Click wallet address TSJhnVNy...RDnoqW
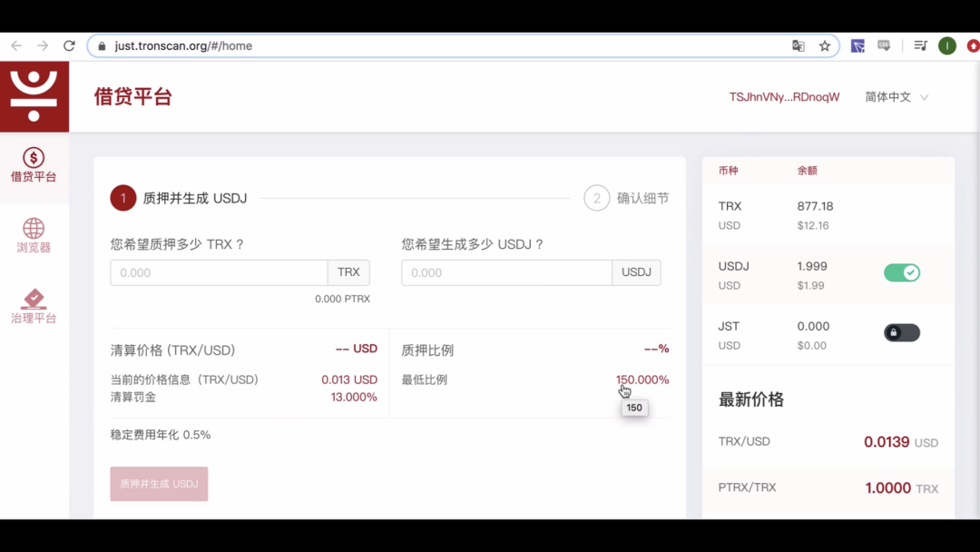 click(784, 97)
